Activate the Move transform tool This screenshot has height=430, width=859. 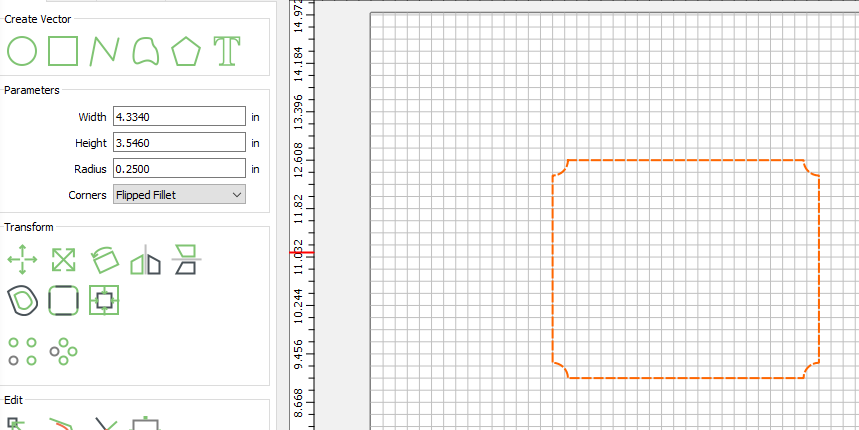[x=22, y=260]
